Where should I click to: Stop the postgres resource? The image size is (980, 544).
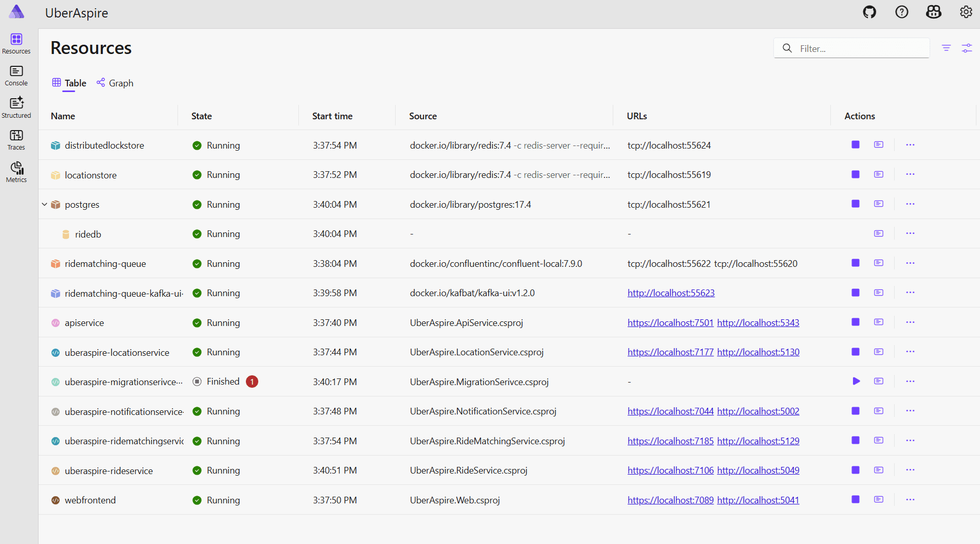[x=856, y=204]
